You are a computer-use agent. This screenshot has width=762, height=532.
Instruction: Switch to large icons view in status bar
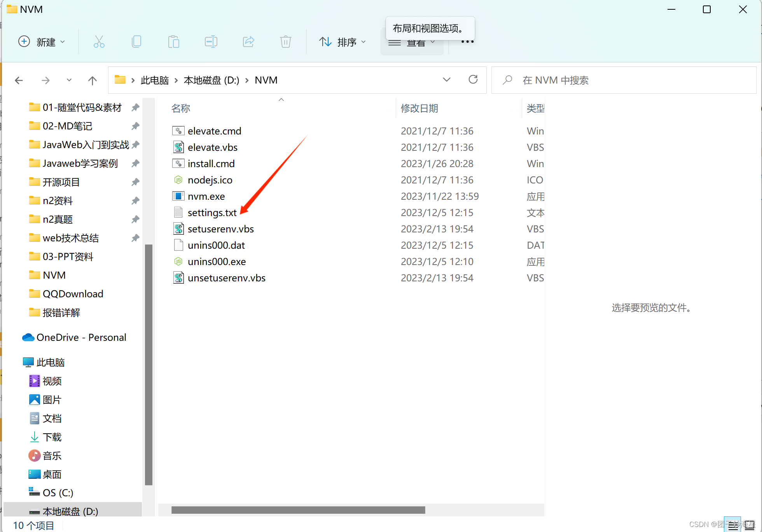pyautogui.click(x=749, y=525)
